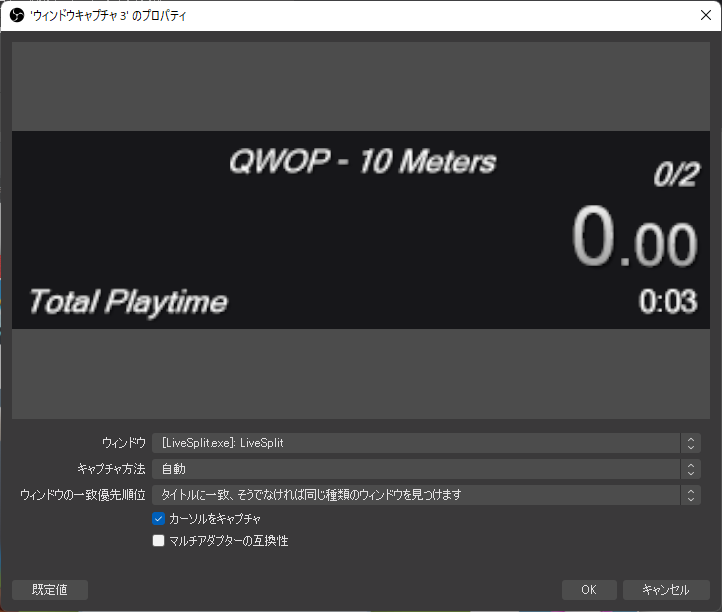This screenshot has width=722, height=612.
Task: Click the 'QWOP - 10 Meters' title text
Action: coord(362,162)
